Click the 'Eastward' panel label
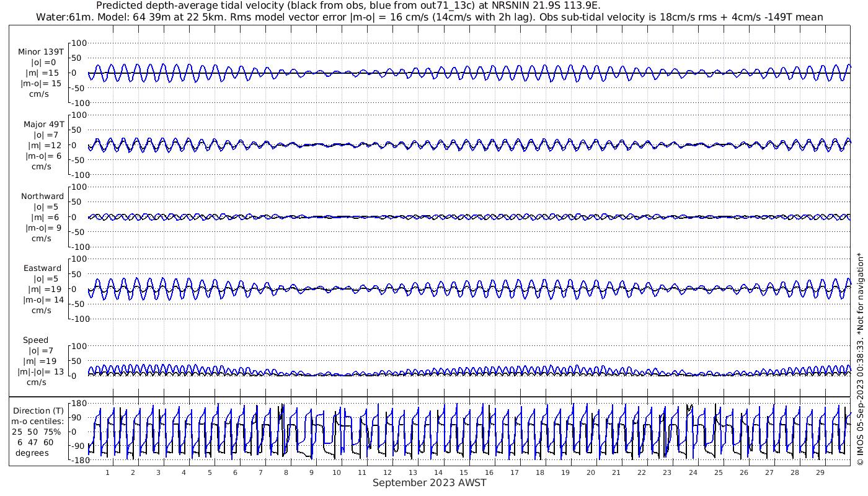 coord(42,268)
